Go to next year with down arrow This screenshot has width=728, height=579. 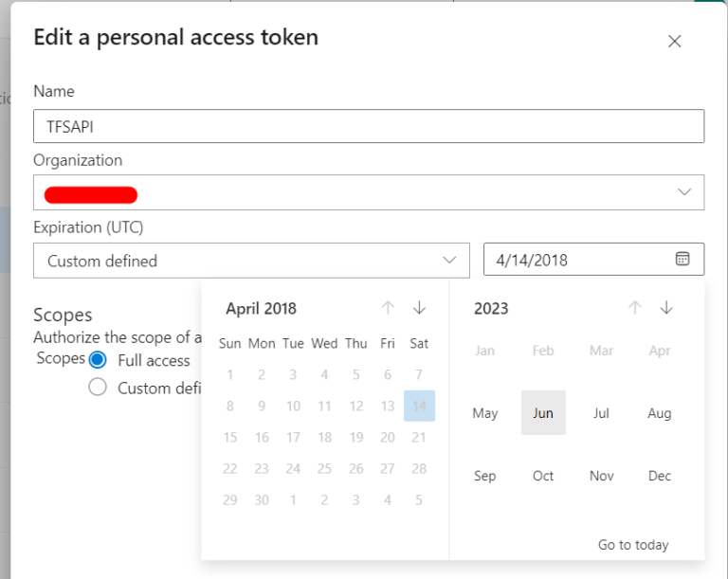click(666, 308)
